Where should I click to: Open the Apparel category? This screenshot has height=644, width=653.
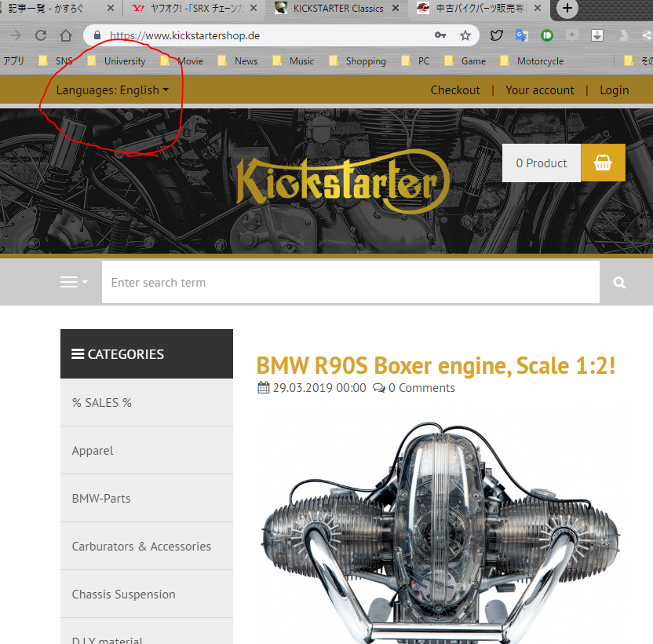[x=147, y=451]
